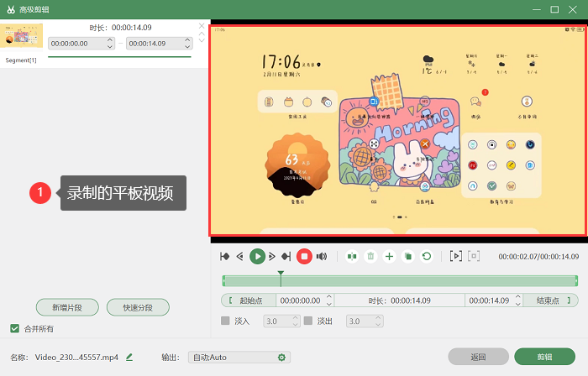This screenshot has height=376, width=588.
Task: Increase segment list end time
Action: tap(187, 40)
